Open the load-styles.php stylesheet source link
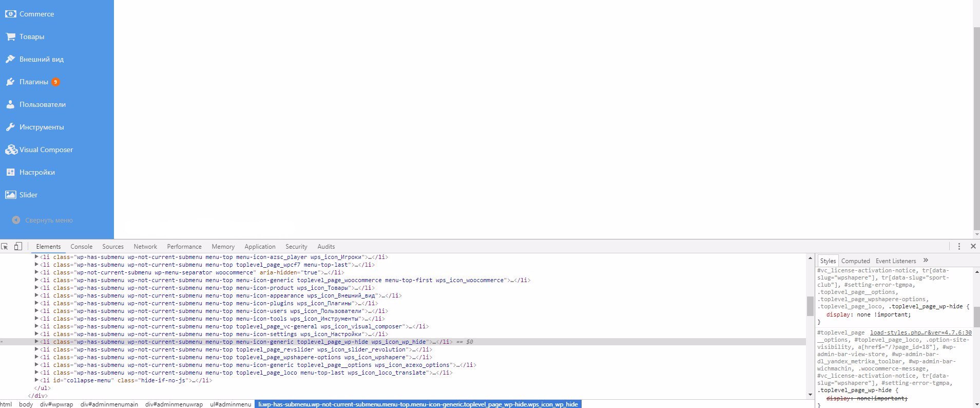The width and height of the screenshot is (980, 408). click(920, 332)
